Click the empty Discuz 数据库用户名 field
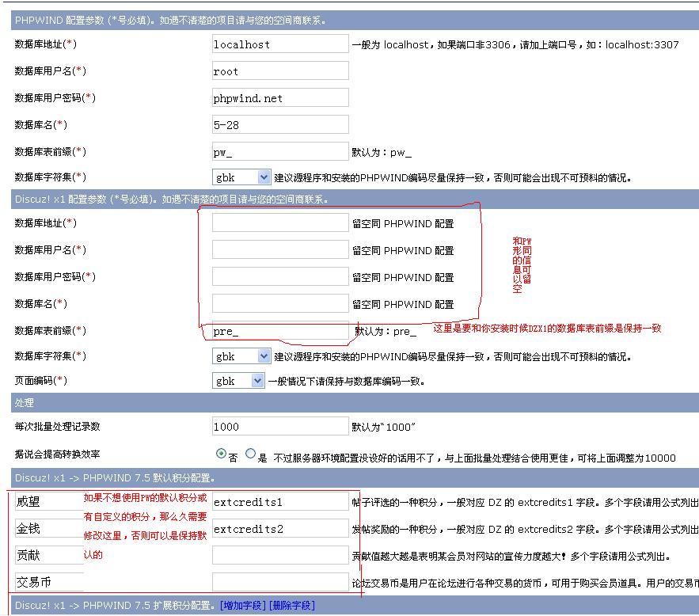The image size is (699, 616). click(x=280, y=249)
